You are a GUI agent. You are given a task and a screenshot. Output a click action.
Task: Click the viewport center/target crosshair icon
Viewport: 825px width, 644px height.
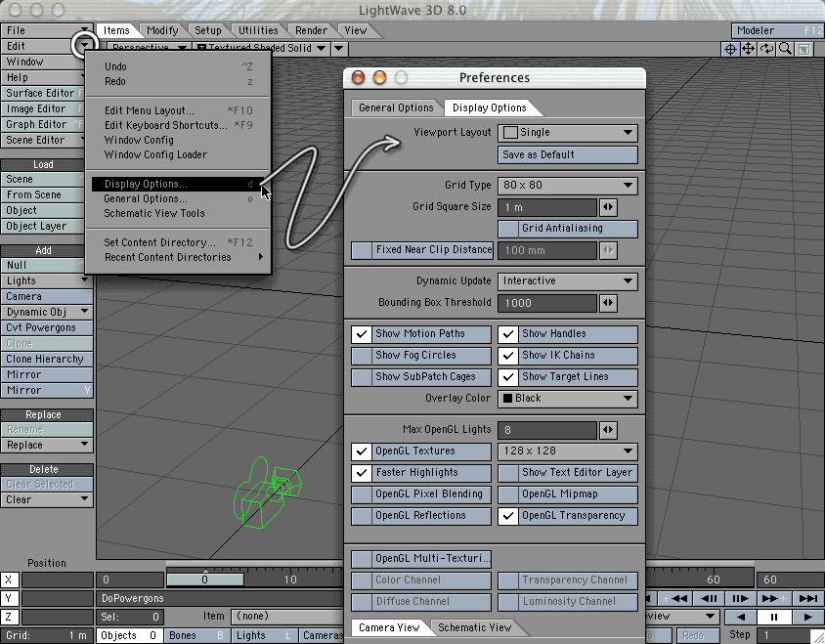click(730, 50)
